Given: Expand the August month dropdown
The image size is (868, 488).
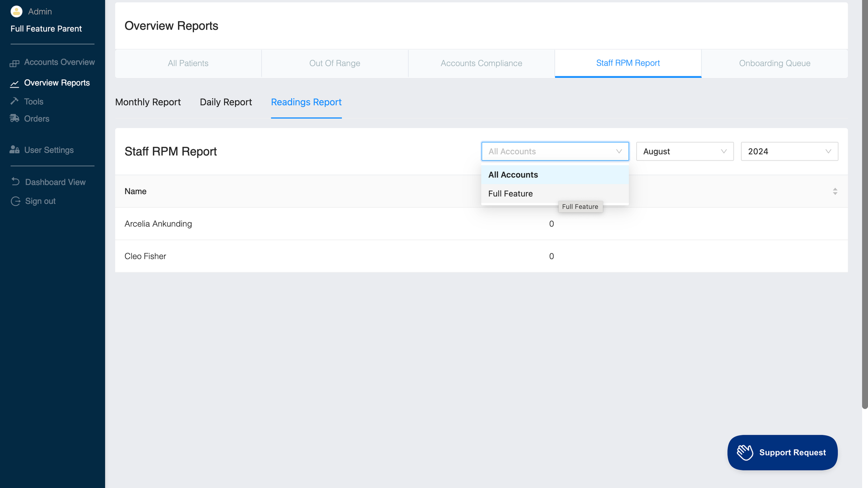Looking at the screenshot, I should [x=684, y=151].
